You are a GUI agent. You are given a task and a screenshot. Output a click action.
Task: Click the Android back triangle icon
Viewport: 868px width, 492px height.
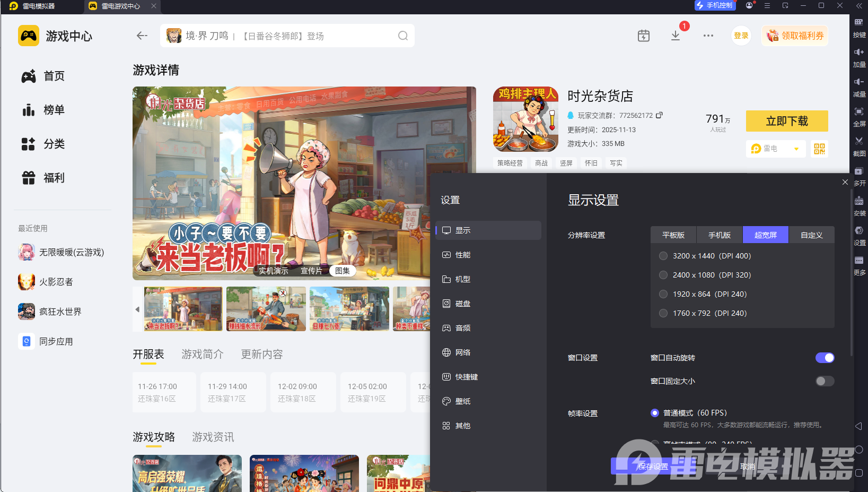tap(858, 426)
